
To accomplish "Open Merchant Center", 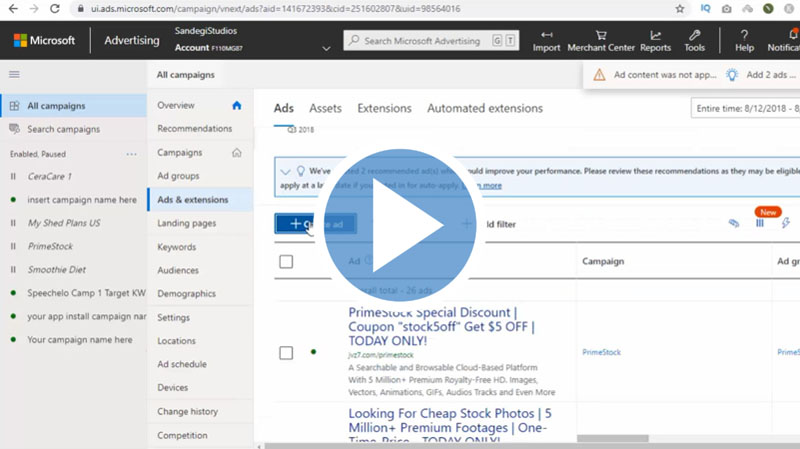I will (601, 41).
